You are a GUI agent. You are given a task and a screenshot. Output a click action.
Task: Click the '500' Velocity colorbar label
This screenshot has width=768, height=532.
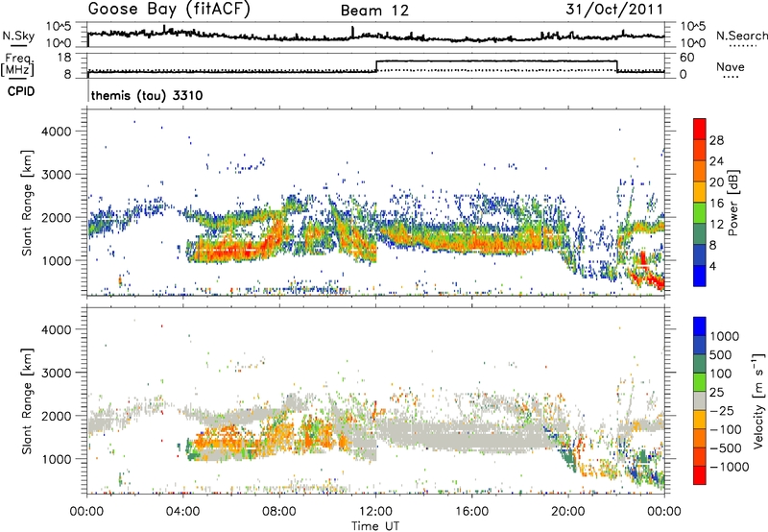(721, 354)
